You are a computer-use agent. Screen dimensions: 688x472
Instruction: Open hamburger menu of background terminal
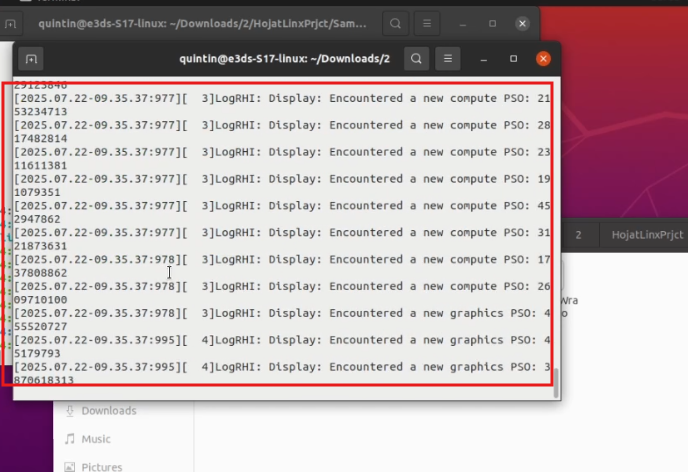coord(429,22)
